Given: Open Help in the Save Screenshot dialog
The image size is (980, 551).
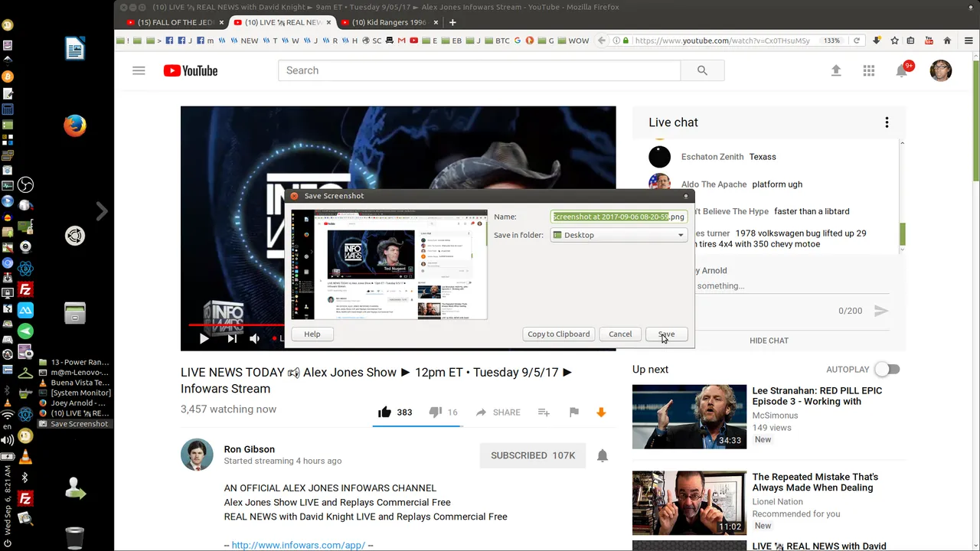Looking at the screenshot, I should coord(312,334).
